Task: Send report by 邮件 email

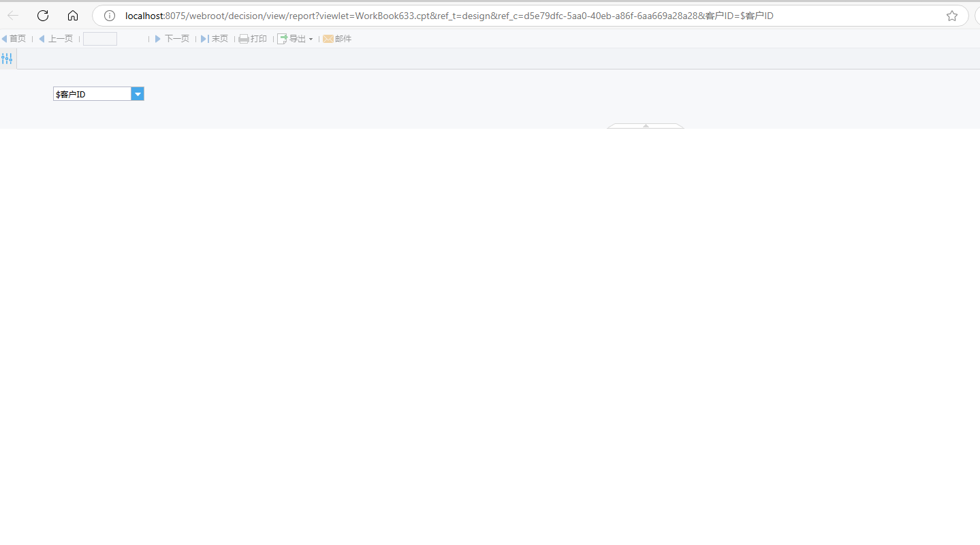Action: (337, 39)
